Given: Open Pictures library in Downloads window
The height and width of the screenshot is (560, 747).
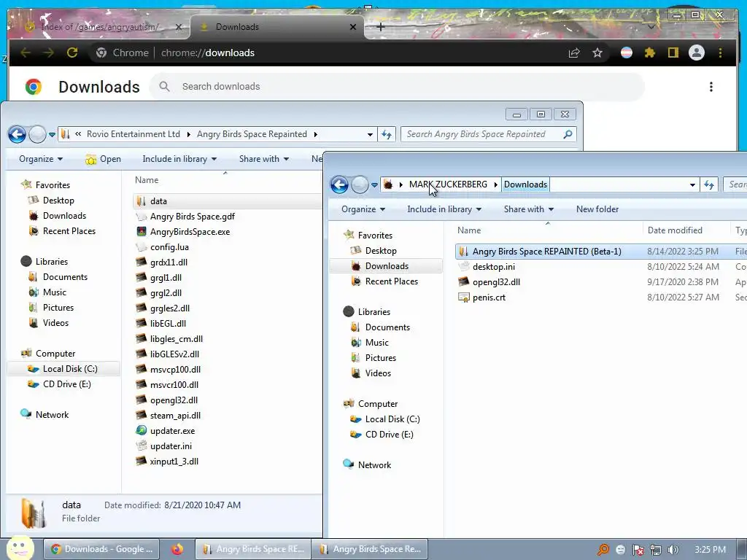Looking at the screenshot, I should pyautogui.click(x=380, y=358).
